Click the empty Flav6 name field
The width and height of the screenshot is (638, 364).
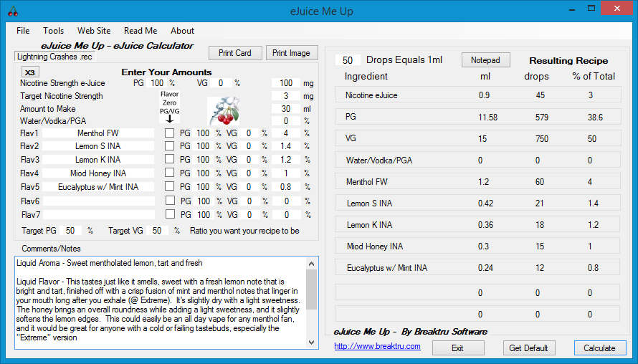(x=99, y=201)
